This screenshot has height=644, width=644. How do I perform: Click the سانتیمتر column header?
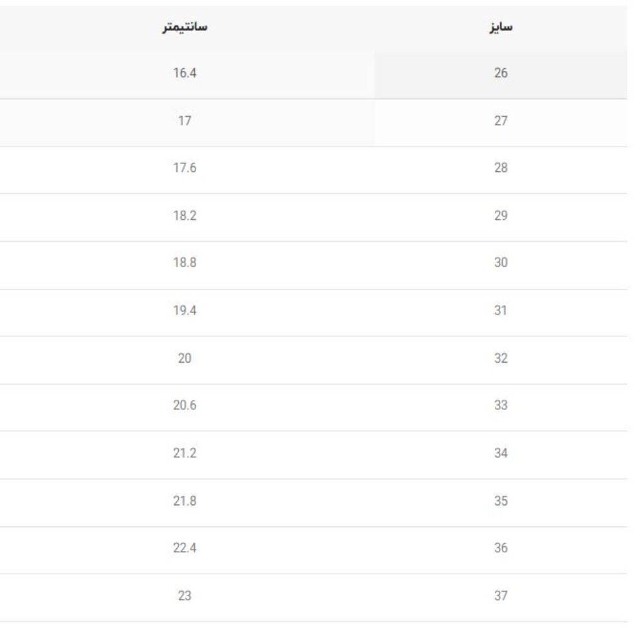pos(185,27)
